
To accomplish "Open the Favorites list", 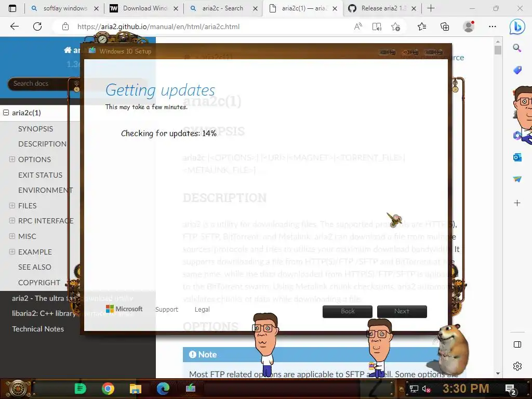I will point(422,26).
